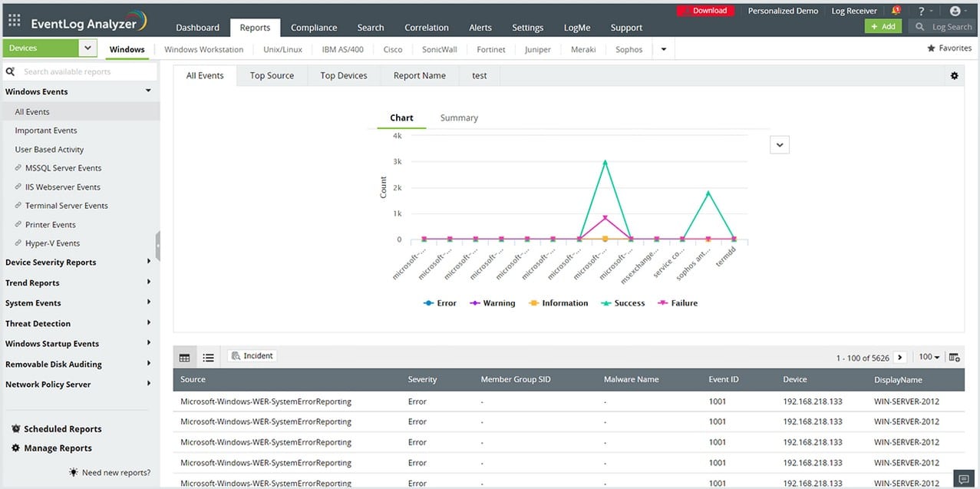Open the report settings gear on the tabs bar

pos(954,75)
